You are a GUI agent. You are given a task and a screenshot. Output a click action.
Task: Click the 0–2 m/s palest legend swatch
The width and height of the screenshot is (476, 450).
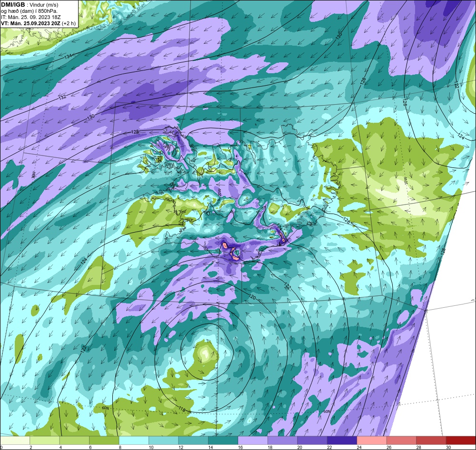click(15, 440)
